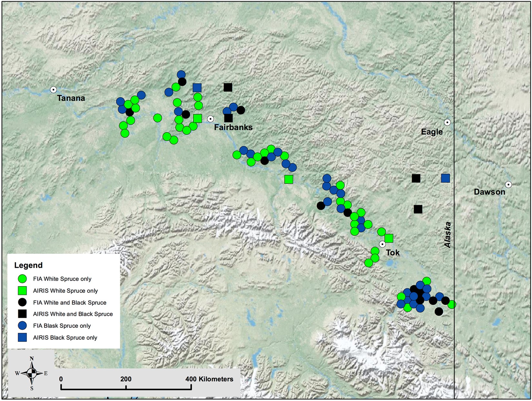Click the scale bar line
The image size is (532, 401).
pyautogui.click(x=126, y=387)
